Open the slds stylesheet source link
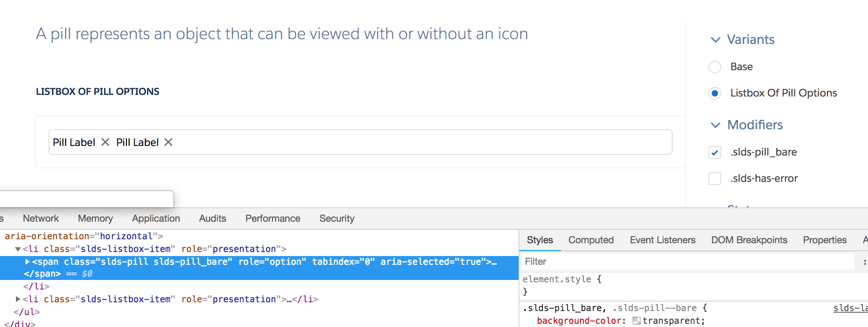868x327 pixels. 850,308
